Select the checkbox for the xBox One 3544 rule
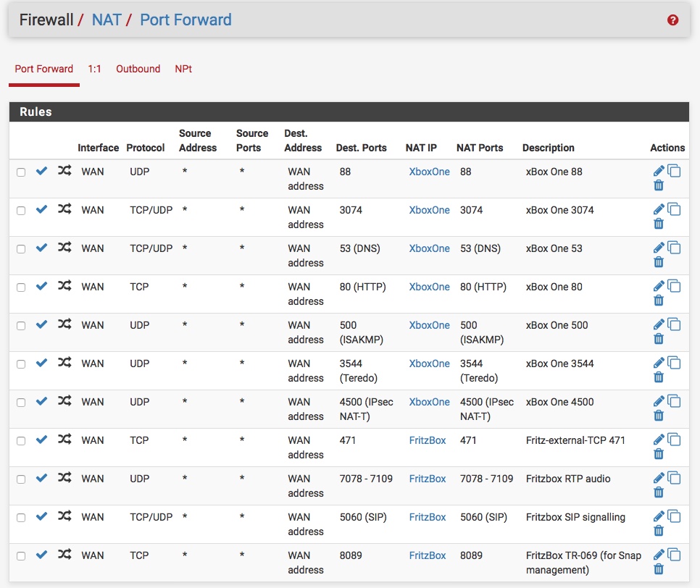The image size is (700, 588). pyautogui.click(x=21, y=364)
